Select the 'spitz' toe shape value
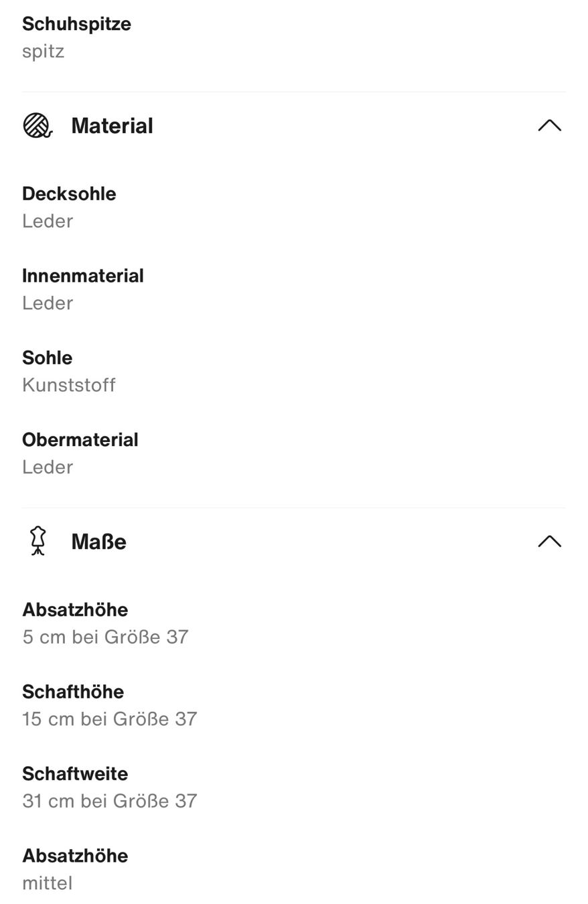This screenshot has height=904, width=588. (43, 52)
